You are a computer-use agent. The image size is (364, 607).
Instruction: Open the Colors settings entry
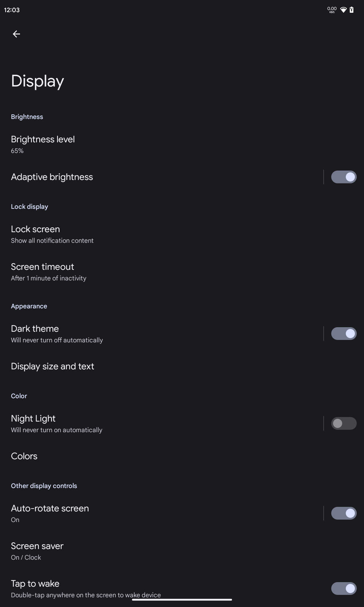[x=24, y=456]
